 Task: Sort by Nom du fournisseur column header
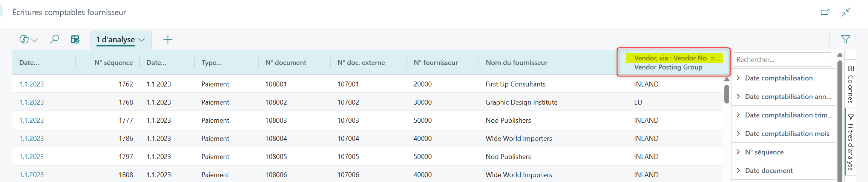(516, 63)
